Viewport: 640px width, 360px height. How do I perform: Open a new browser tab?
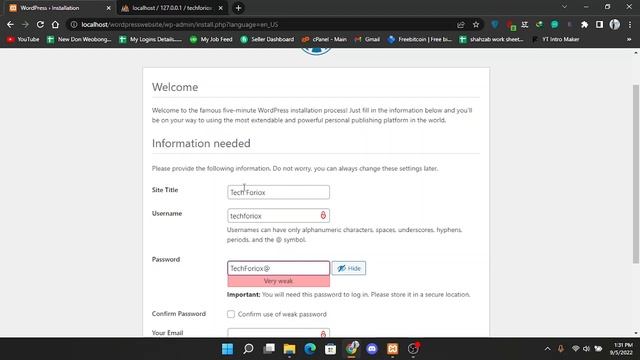coord(238,8)
